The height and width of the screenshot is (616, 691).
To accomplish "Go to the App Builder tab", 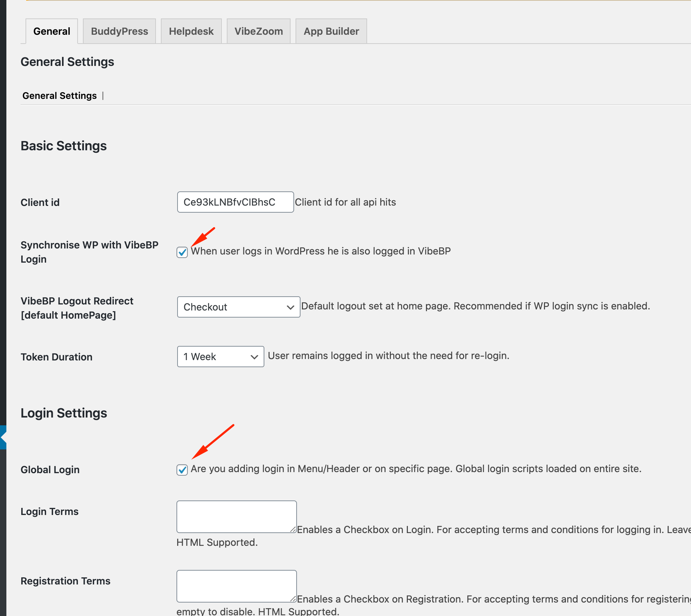I will point(331,31).
